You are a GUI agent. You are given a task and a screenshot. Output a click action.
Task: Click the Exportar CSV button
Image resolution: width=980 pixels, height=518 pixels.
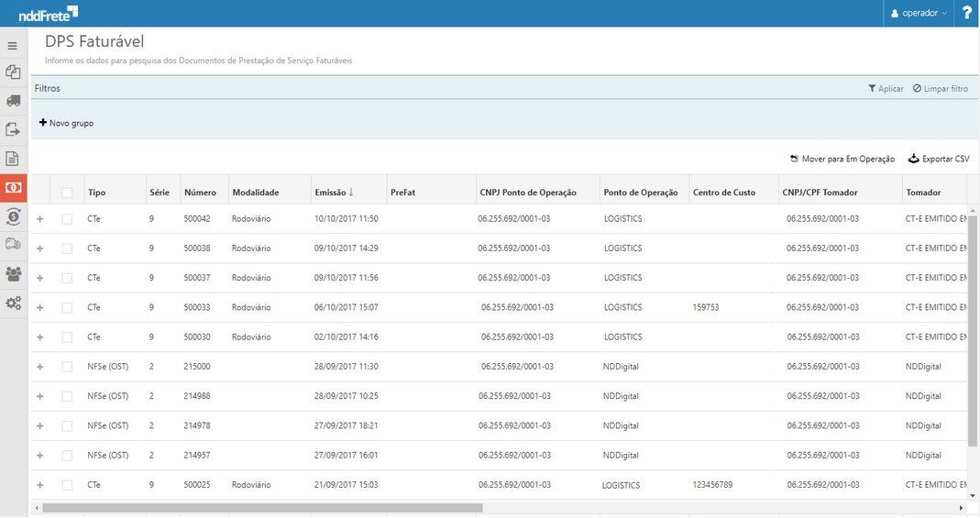[939, 159]
